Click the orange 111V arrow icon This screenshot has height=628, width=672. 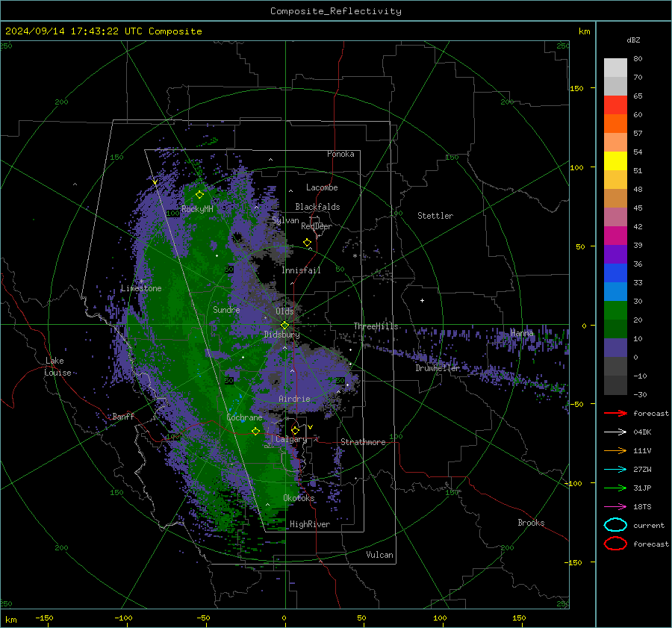(615, 450)
